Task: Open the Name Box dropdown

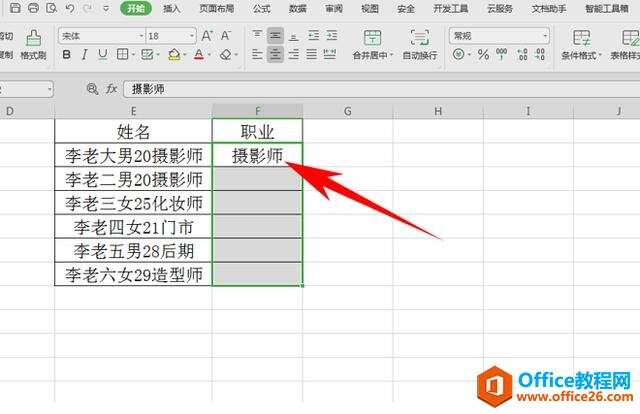Action: (x=49, y=89)
